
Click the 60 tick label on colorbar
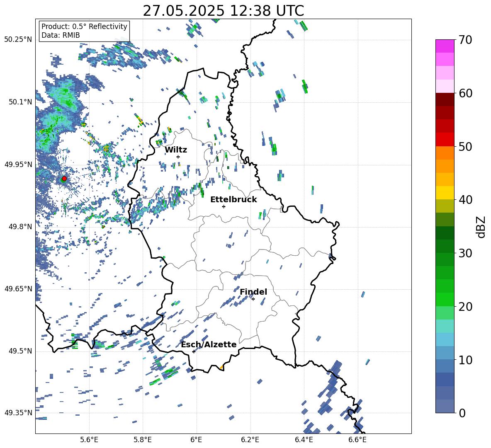465,93
